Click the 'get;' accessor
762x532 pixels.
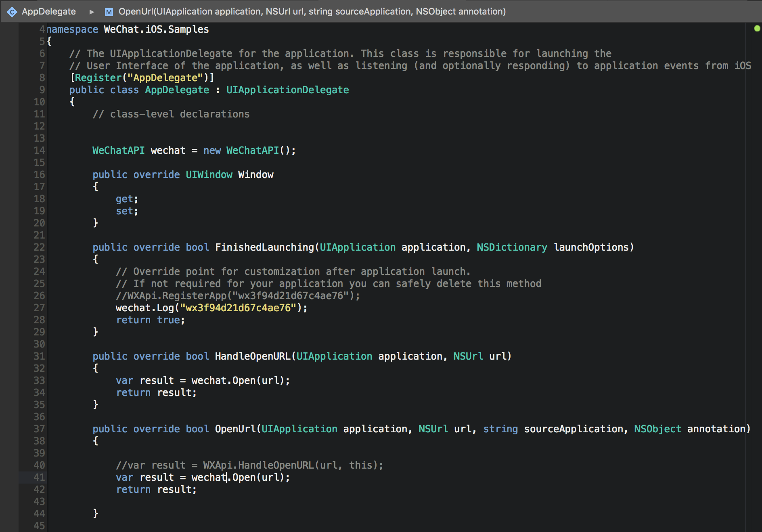[127, 199]
